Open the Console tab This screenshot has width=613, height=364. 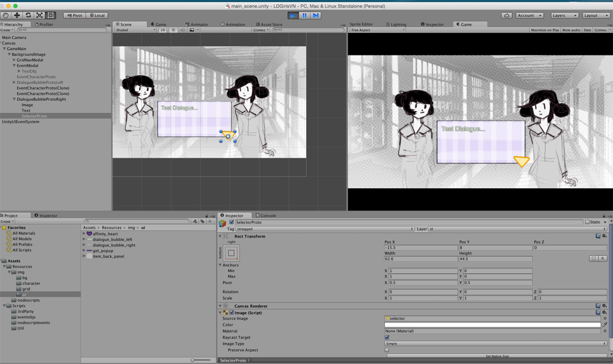(266, 215)
